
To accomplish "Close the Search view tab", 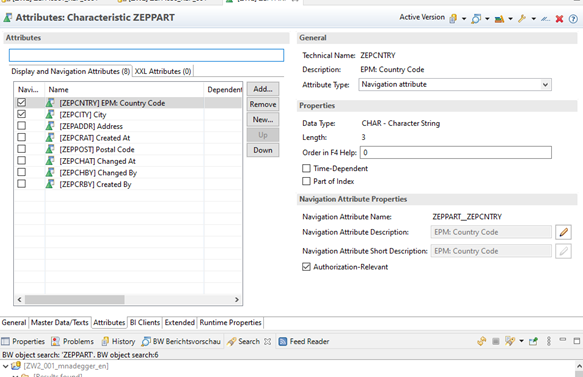I will click(x=267, y=341).
